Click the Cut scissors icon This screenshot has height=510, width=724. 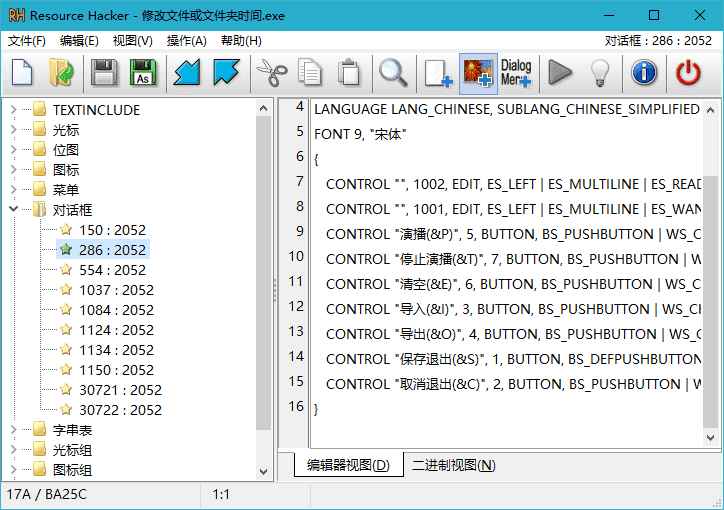pos(271,72)
